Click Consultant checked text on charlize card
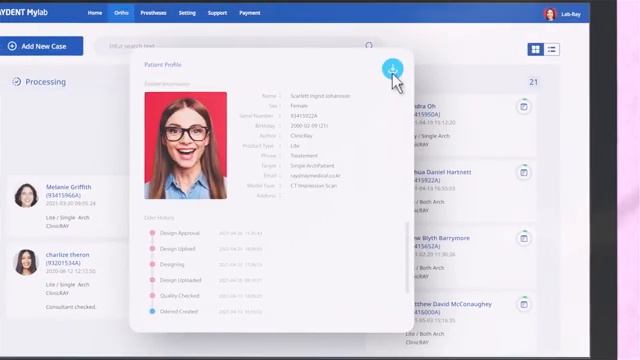This screenshot has height=360, width=640. (71, 307)
